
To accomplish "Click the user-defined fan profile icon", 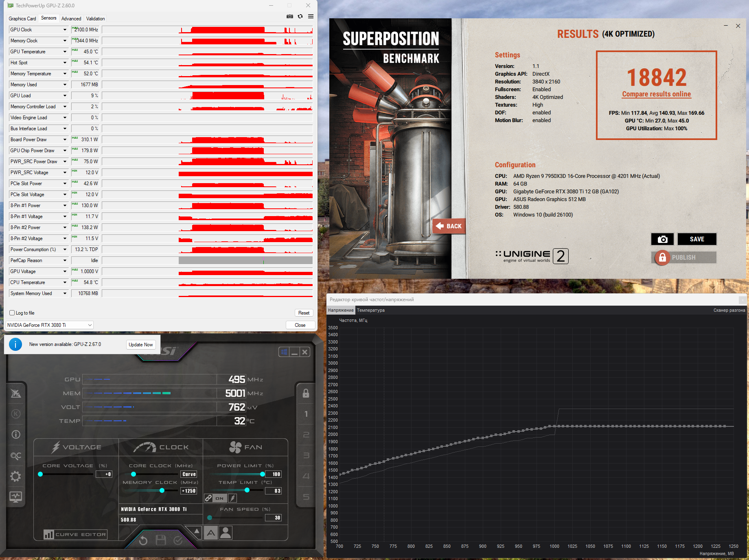I will point(226,532).
